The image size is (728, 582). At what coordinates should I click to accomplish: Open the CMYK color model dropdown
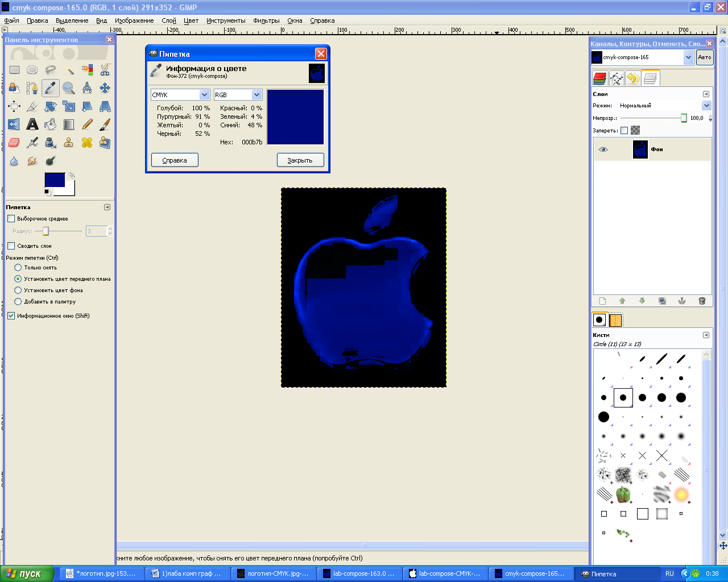(x=180, y=95)
